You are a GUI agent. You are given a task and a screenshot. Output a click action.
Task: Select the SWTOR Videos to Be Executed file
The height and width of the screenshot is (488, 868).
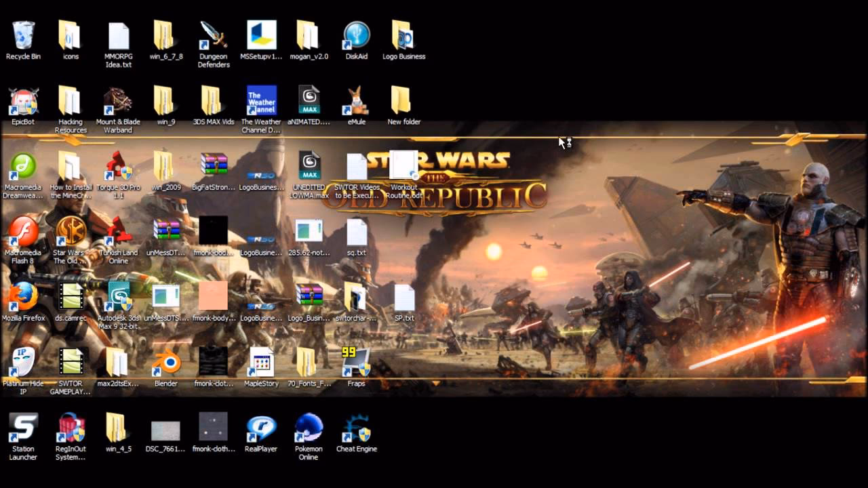[356, 166]
